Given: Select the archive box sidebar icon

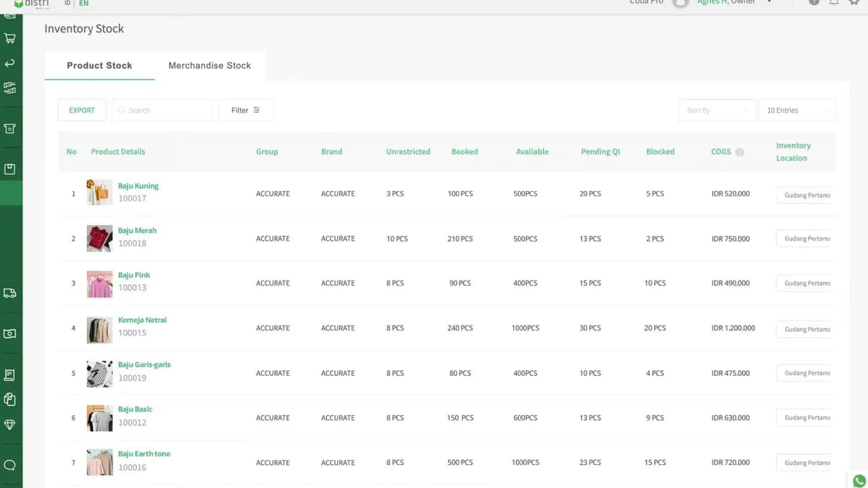Looking at the screenshot, I should click(10, 129).
